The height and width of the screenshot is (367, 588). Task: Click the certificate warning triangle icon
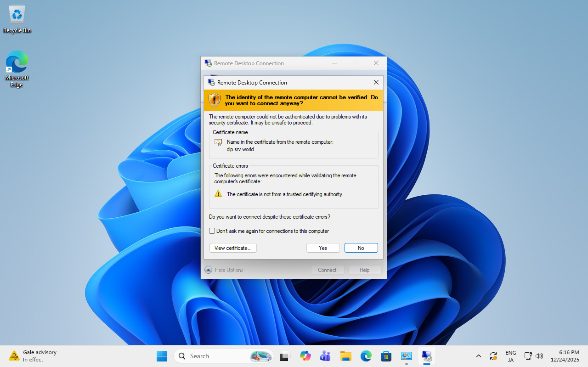(218, 193)
